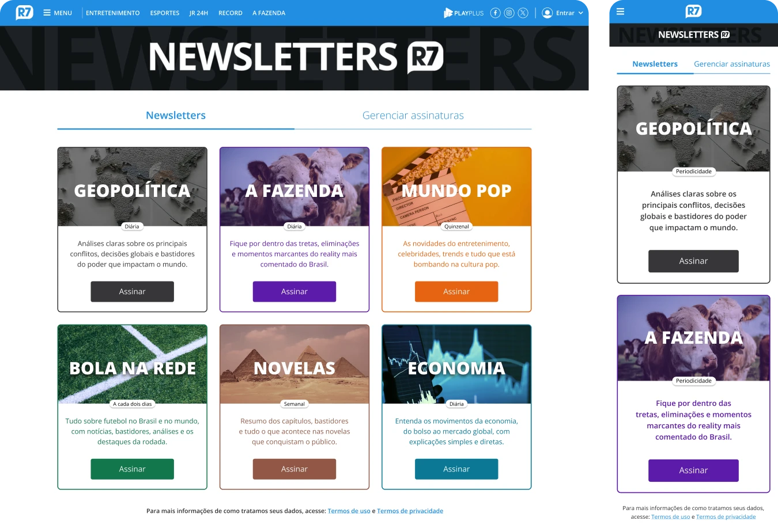Open the mobile A Fazenda card image
The image size is (778, 532).
[x=693, y=338]
